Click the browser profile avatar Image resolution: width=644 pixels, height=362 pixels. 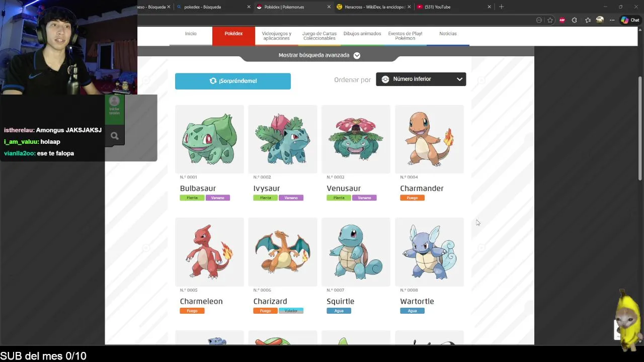point(600,20)
